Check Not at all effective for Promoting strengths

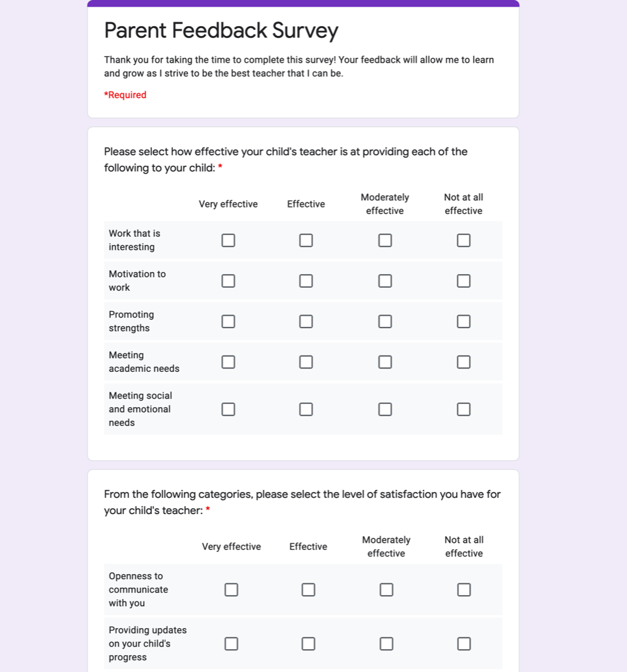tap(463, 321)
